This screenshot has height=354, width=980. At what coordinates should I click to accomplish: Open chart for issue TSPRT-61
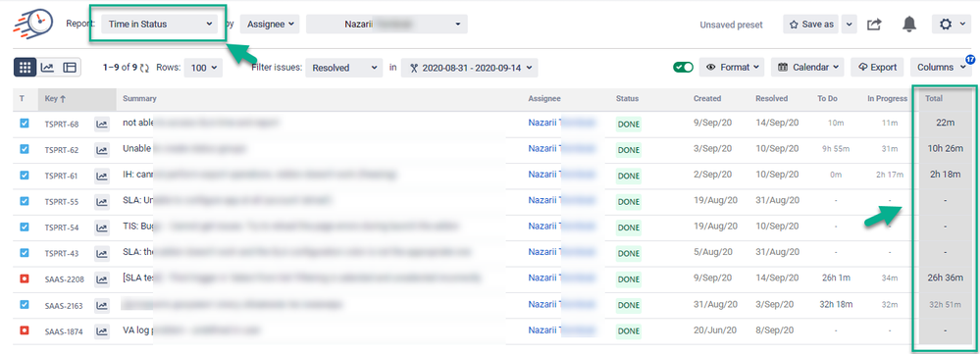click(x=102, y=177)
